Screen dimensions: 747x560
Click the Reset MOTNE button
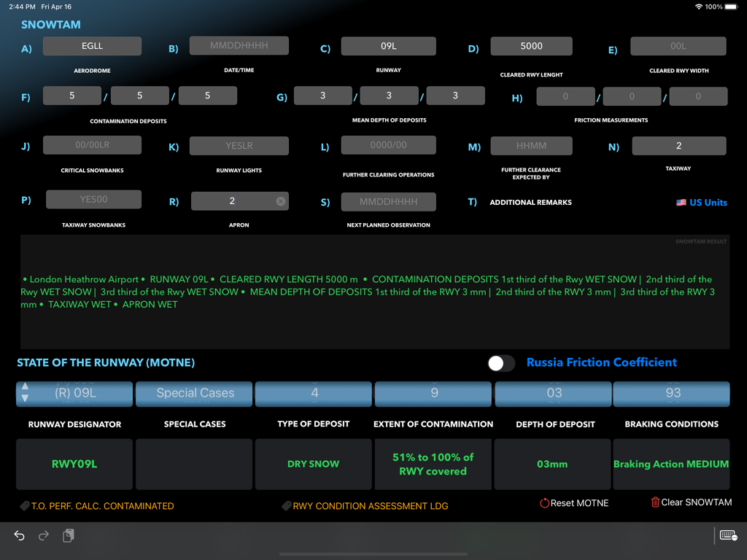(574, 503)
